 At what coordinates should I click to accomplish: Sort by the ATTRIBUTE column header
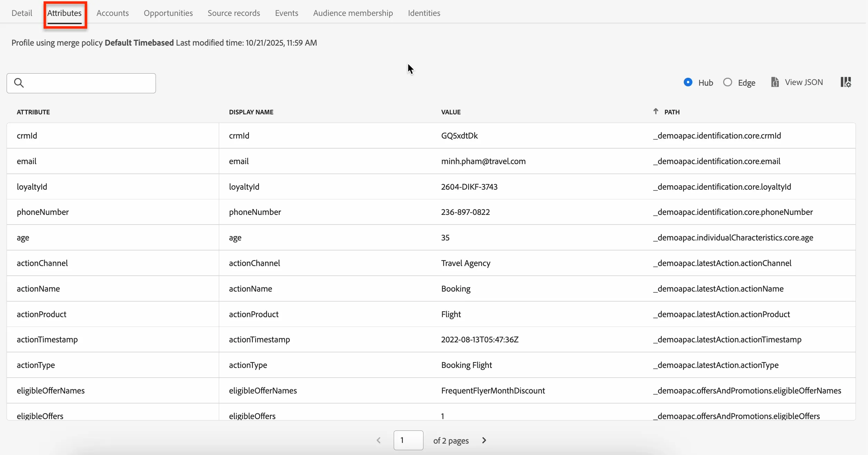tap(33, 112)
